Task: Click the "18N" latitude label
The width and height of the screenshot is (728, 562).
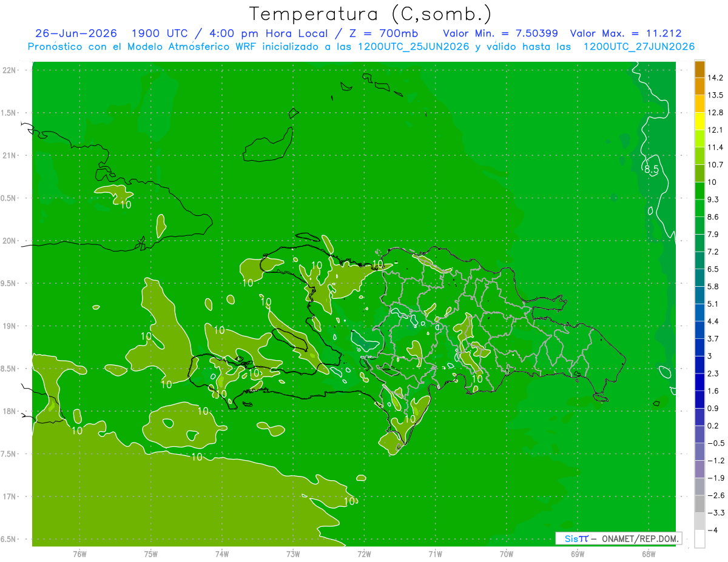Action: tap(10, 411)
